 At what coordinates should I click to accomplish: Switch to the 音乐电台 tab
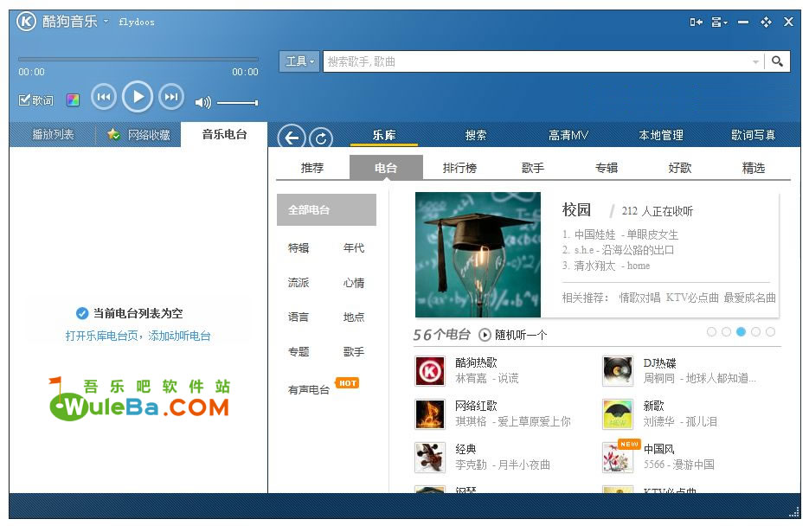(224, 134)
